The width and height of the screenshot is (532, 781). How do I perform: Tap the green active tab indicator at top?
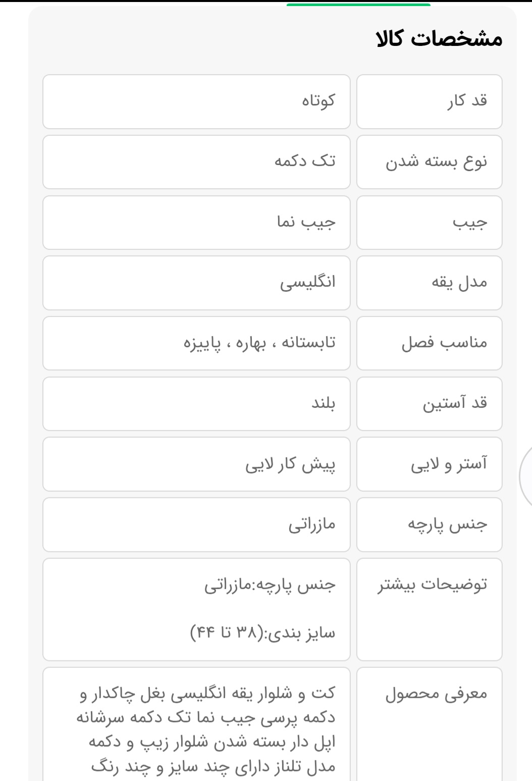(x=358, y=5)
